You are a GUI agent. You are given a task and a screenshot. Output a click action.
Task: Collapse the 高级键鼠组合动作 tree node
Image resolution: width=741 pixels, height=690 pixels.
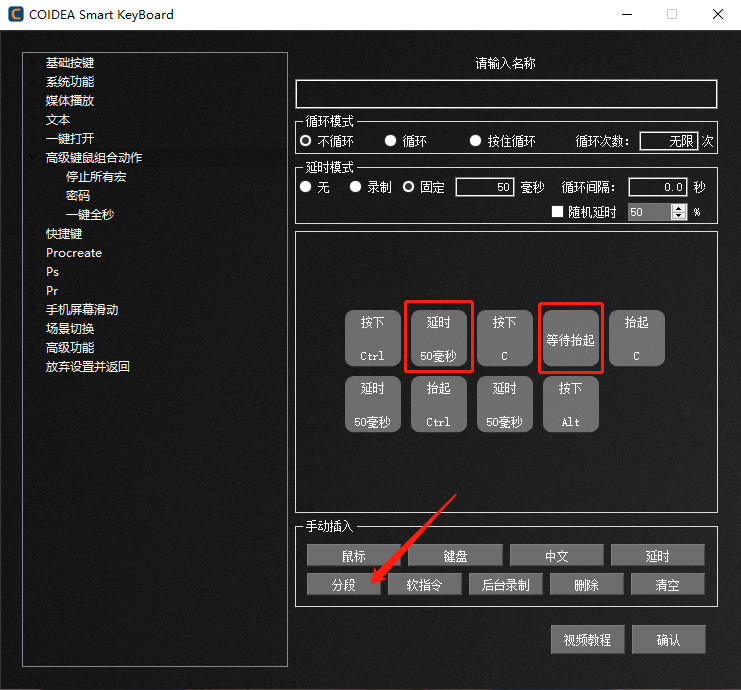pos(33,157)
